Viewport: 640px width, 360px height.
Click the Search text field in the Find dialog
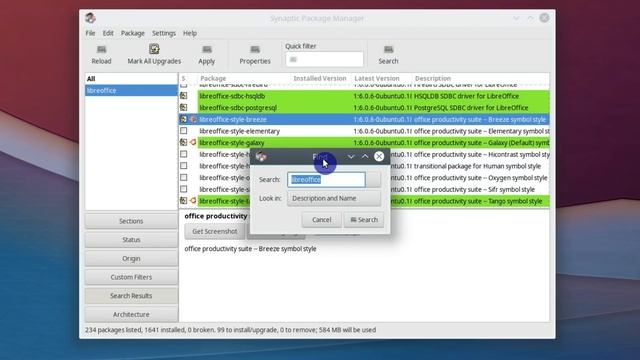pos(326,180)
